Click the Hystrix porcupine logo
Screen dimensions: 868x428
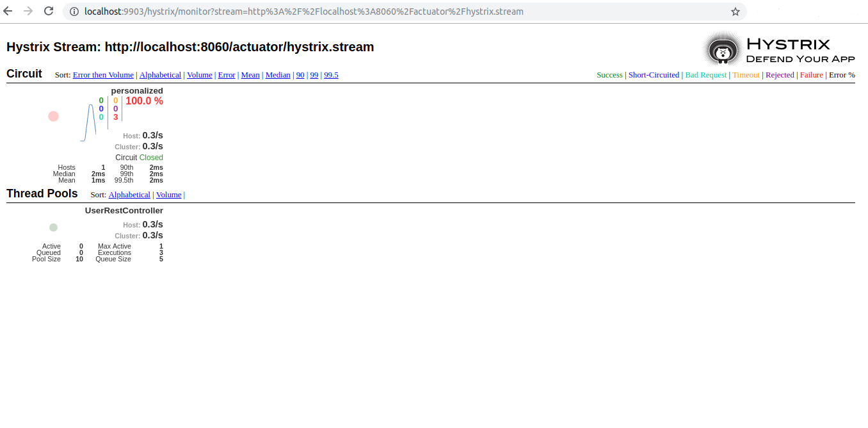[x=723, y=49]
